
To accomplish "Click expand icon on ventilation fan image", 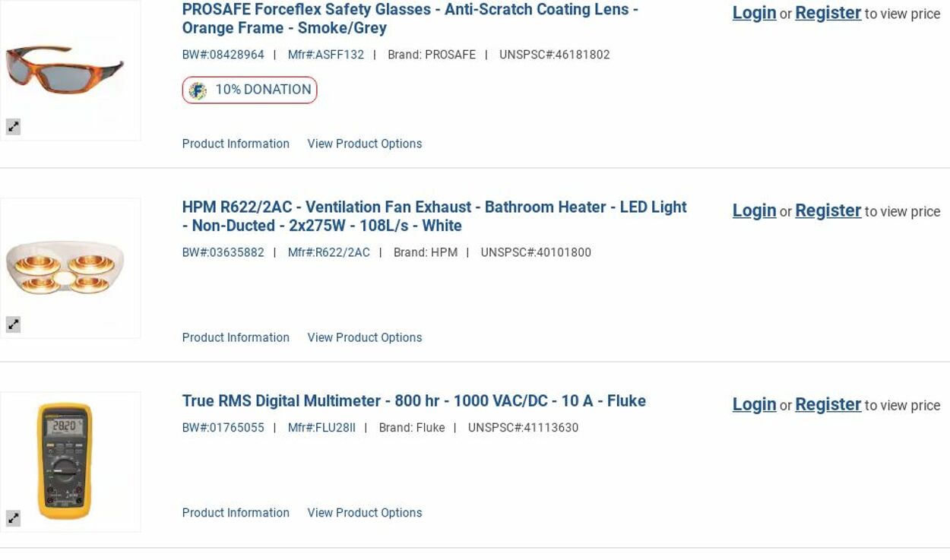I will click(14, 324).
